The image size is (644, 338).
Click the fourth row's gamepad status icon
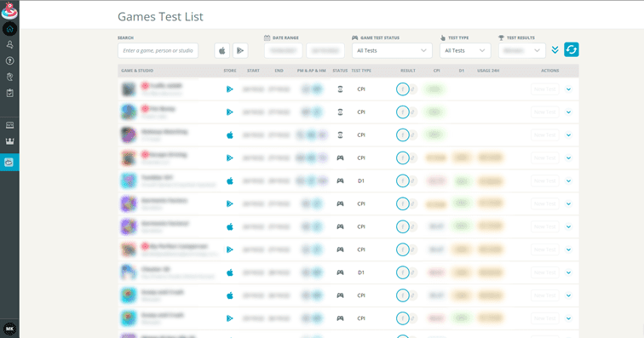340,158
